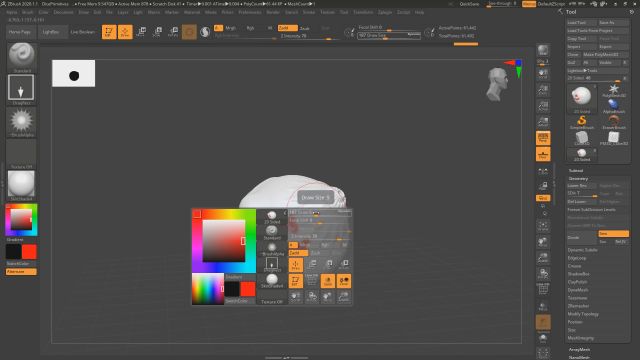Toggle the orange Floor button
The image size is (640, 360).
543,154
